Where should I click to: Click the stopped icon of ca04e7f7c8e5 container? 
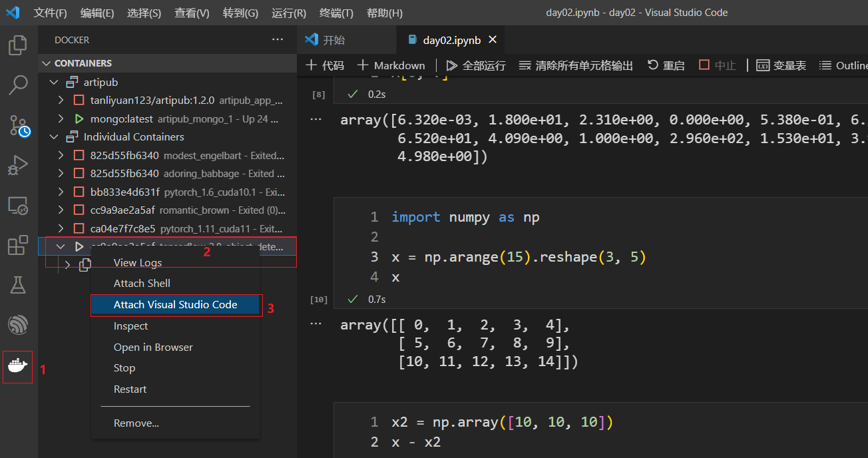(79, 228)
